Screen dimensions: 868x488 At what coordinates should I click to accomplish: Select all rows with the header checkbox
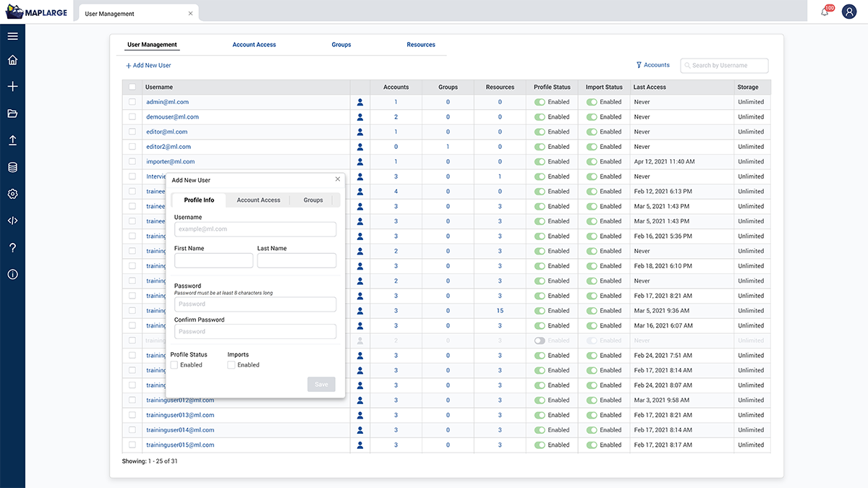pyautogui.click(x=132, y=87)
